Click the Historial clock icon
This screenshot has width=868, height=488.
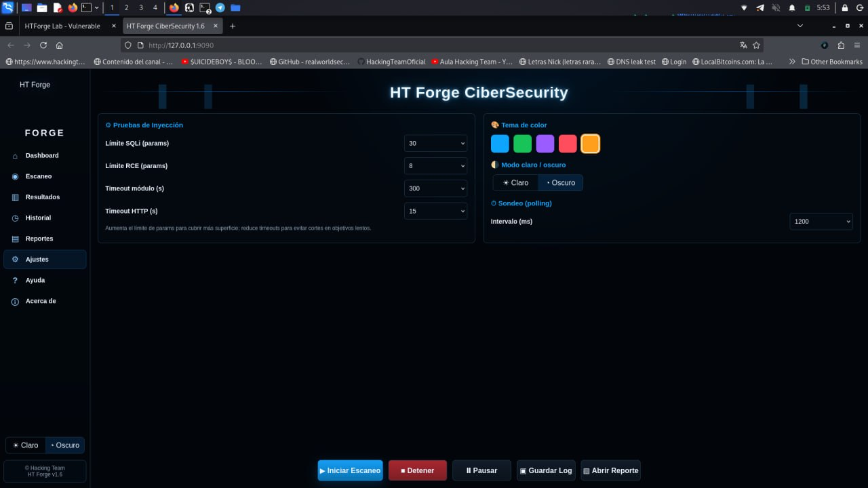coord(15,218)
